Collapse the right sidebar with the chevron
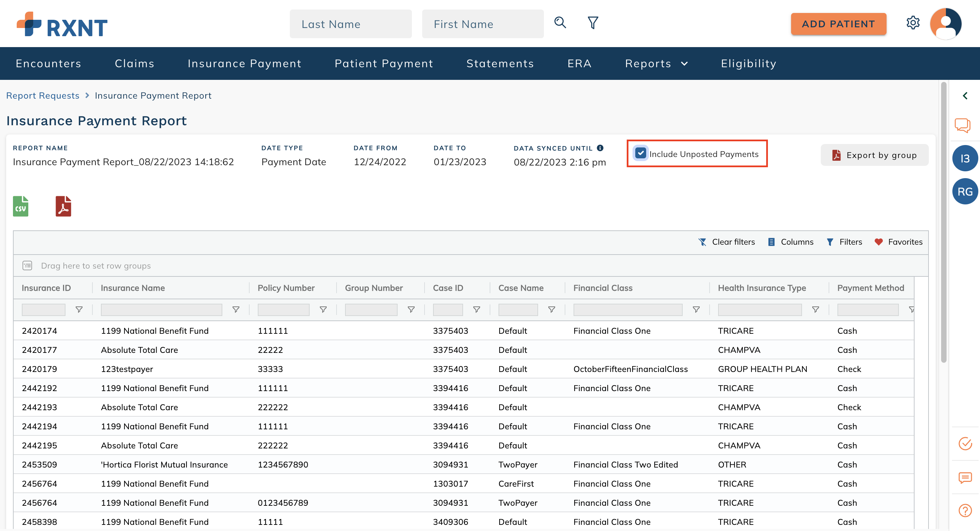The image size is (980, 531). pos(966,96)
